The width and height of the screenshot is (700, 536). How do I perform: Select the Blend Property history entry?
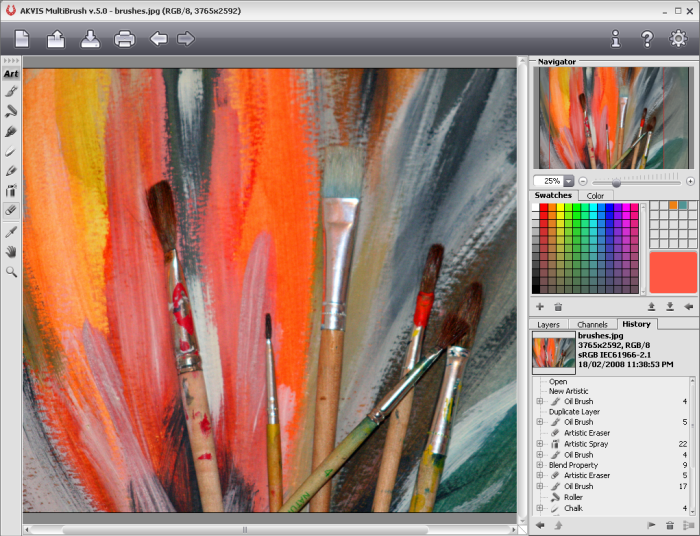(x=573, y=465)
